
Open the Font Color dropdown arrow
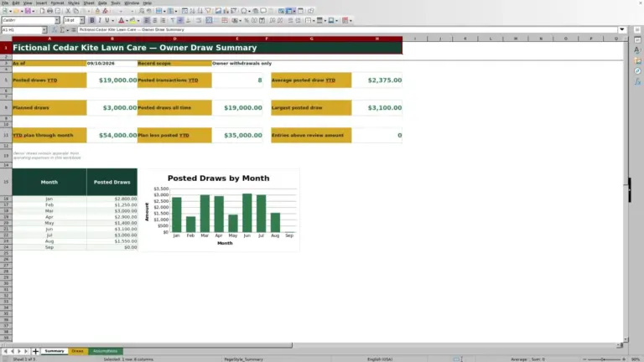[x=127, y=20]
